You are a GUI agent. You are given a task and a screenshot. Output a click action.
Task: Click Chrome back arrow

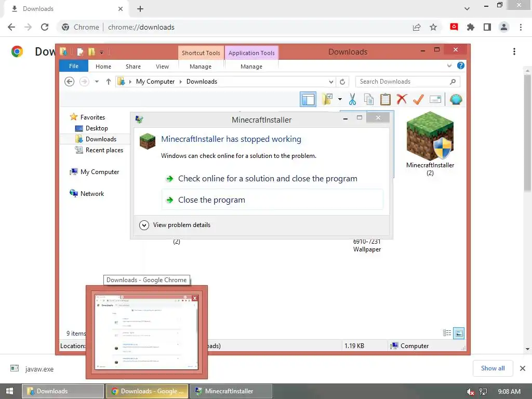coord(11,27)
